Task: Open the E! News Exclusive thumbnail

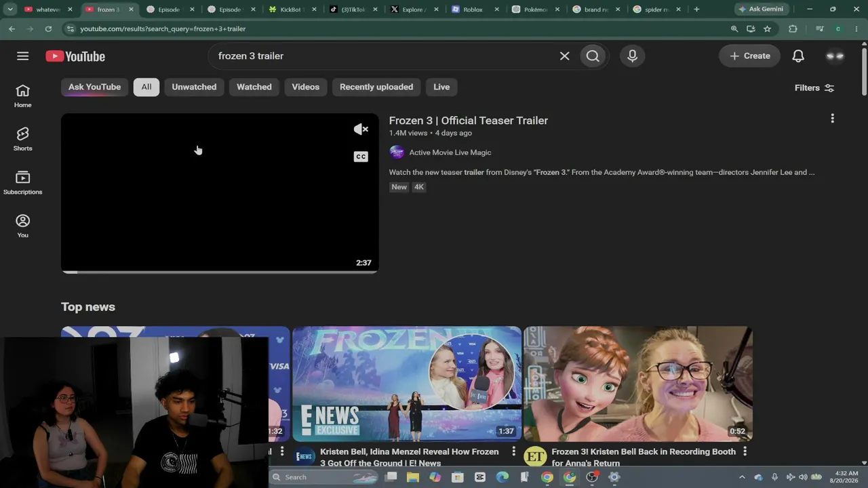Action: tap(407, 384)
